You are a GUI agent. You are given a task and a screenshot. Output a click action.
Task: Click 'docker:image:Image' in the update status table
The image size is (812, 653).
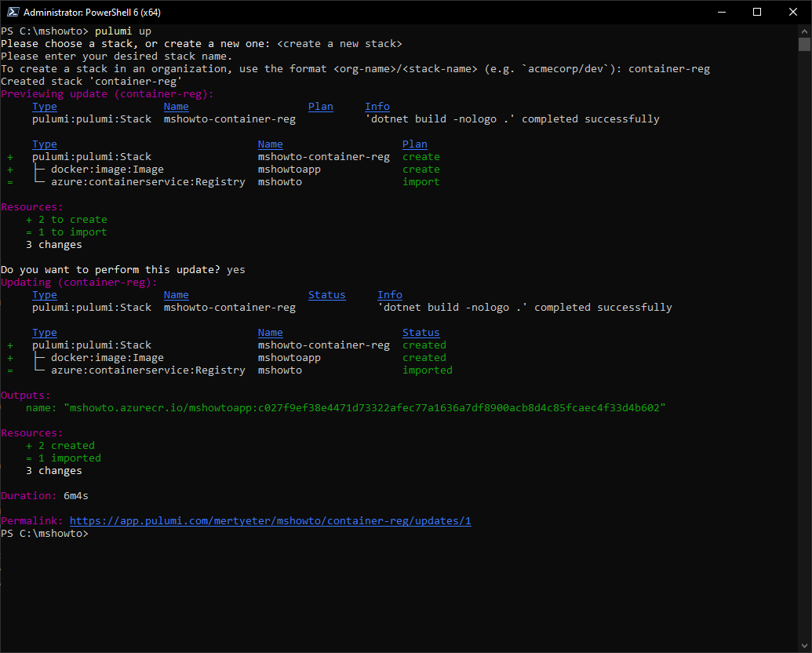click(107, 358)
